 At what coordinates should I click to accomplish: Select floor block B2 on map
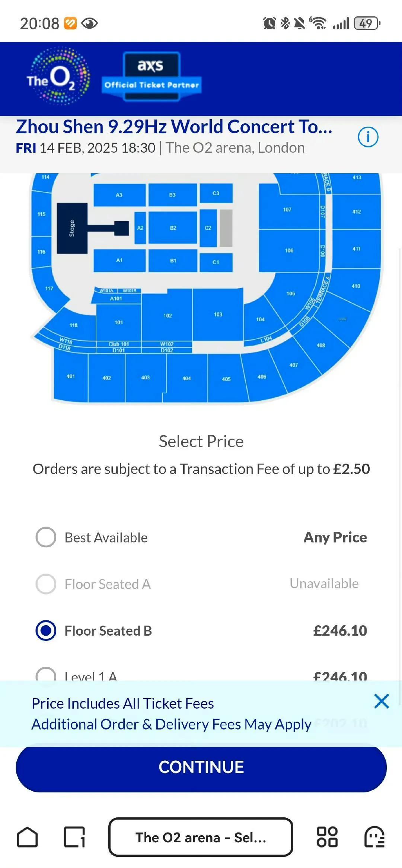pos(173,228)
